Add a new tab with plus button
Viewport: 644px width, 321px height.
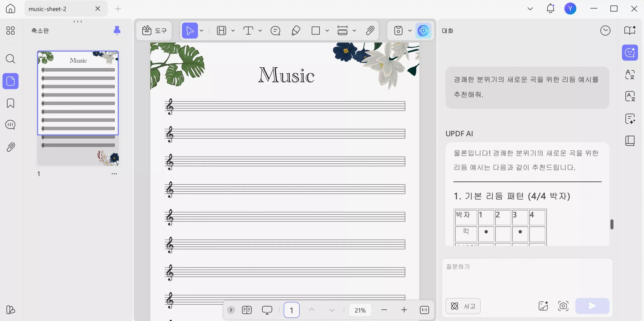coord(118,9)
